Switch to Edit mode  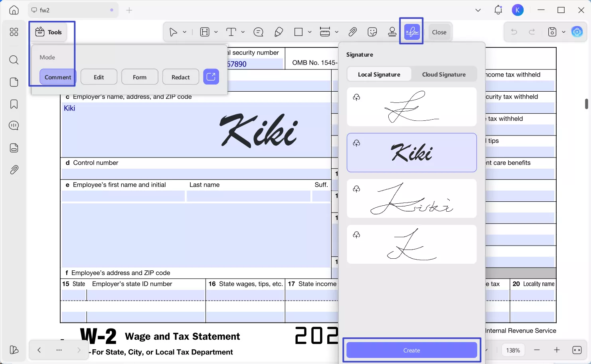99,77
